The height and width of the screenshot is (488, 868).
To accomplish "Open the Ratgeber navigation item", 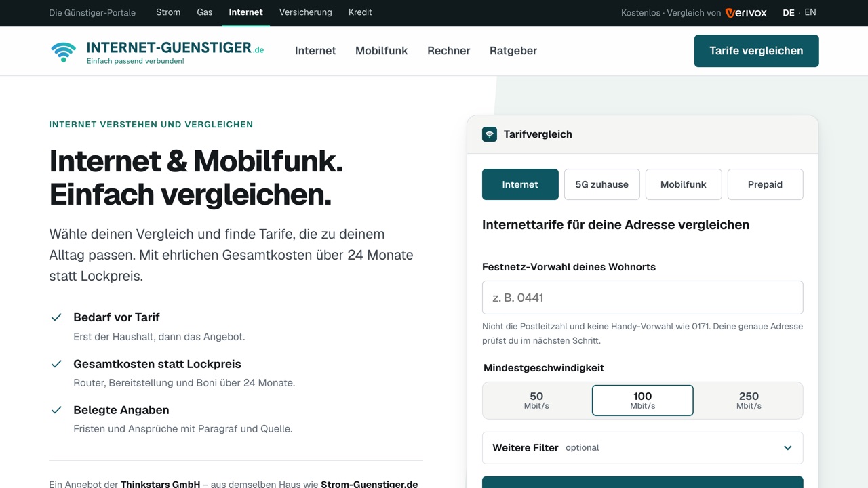I will 513,51.
